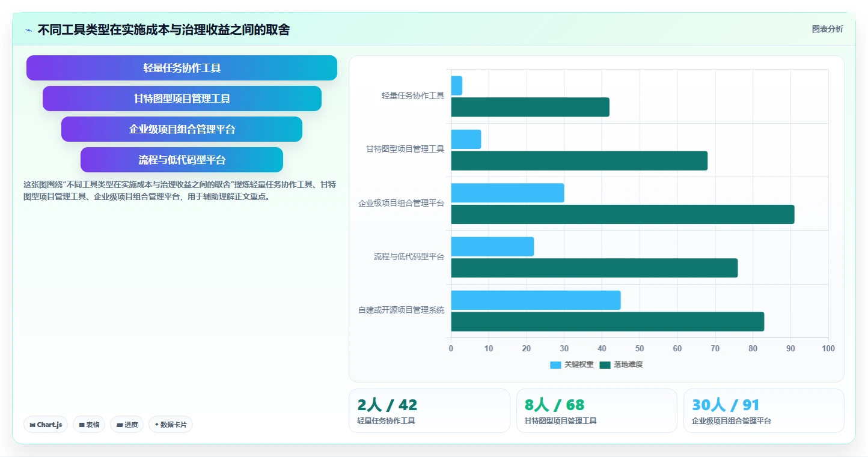Click the 流程与低代码型平台 chart axis label
Viewport: 868px width, 457px height.
pyautogui.click(x=409, y=256)
